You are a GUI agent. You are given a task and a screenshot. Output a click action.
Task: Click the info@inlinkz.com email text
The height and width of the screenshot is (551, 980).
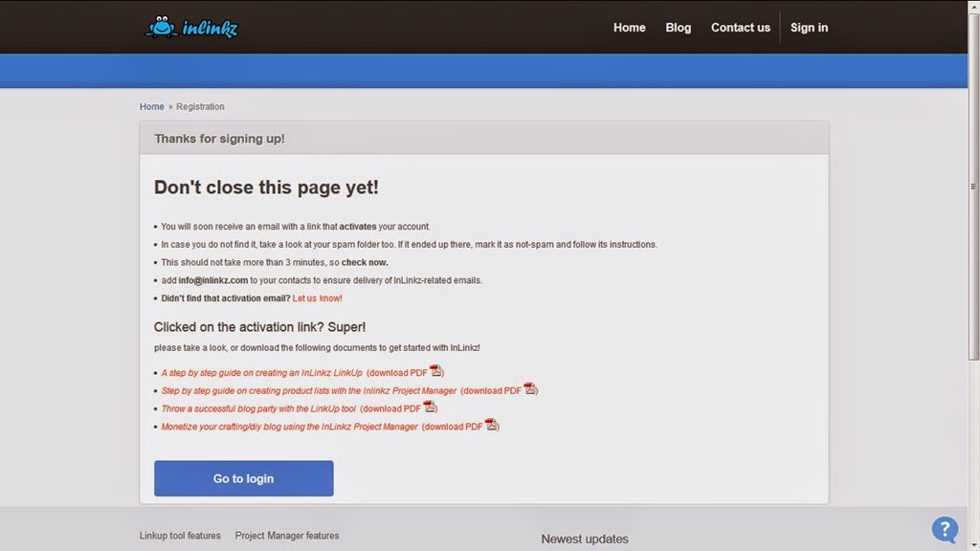(213, 280)
